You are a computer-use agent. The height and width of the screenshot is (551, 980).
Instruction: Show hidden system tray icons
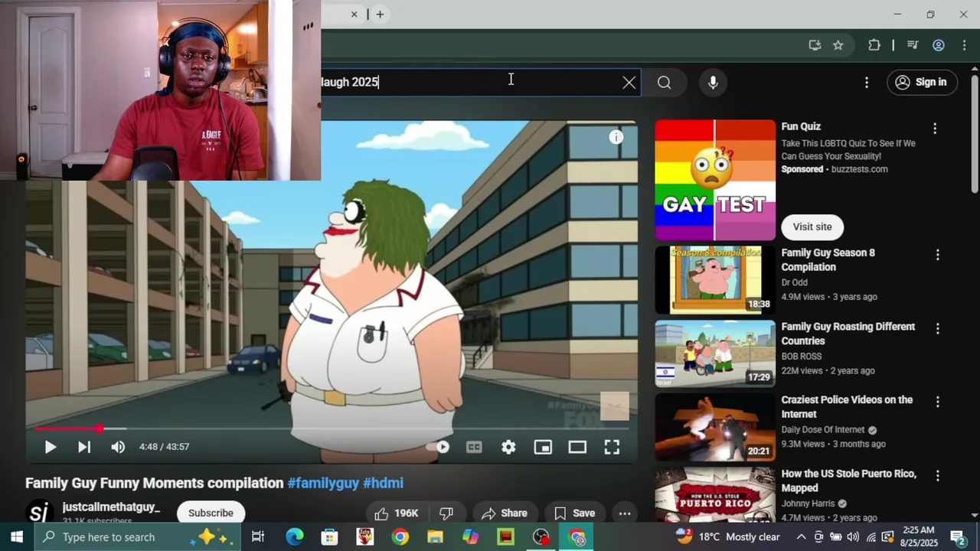click(x=802, y=536)
